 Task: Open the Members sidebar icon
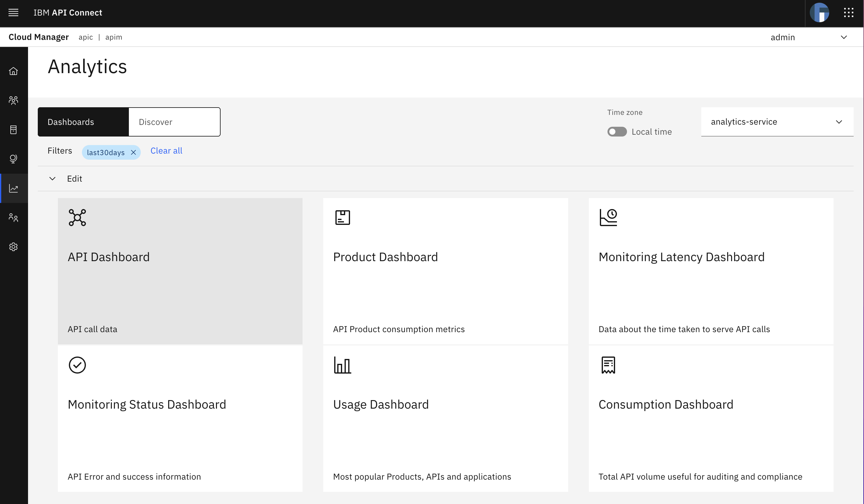(13, 217)
